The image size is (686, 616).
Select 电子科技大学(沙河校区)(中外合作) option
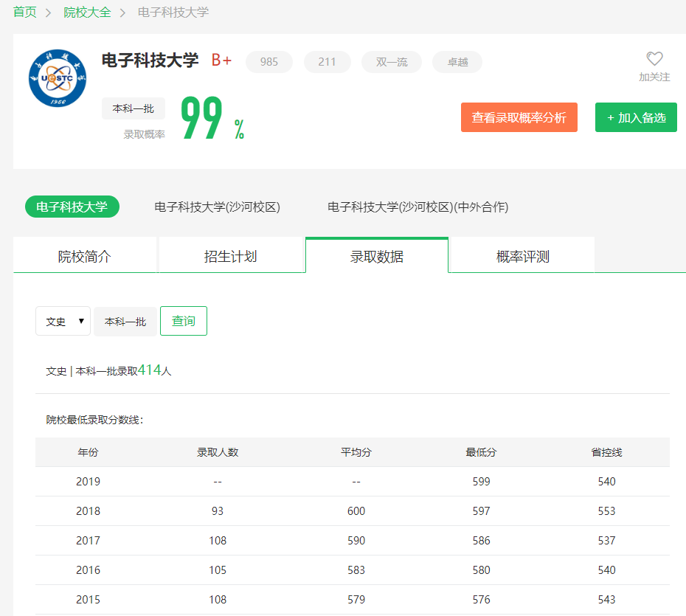pyautogui.click(x=418, y=207)
